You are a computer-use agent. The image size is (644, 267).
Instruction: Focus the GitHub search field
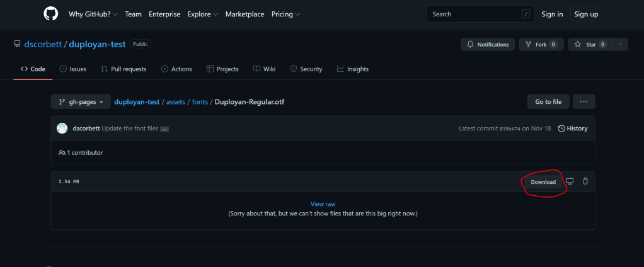coord(474,14)
